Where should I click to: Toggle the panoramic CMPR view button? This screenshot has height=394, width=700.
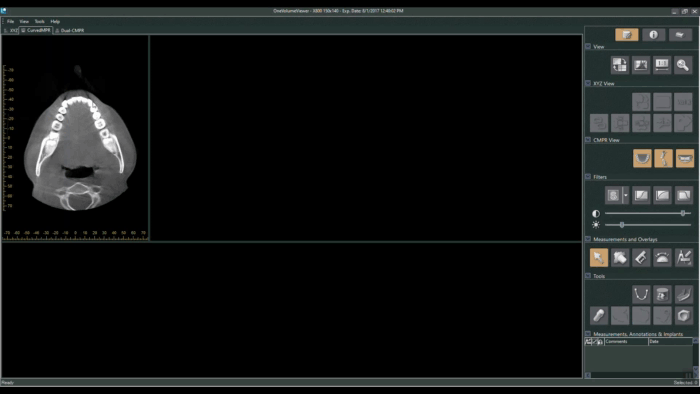click(685, 158)
